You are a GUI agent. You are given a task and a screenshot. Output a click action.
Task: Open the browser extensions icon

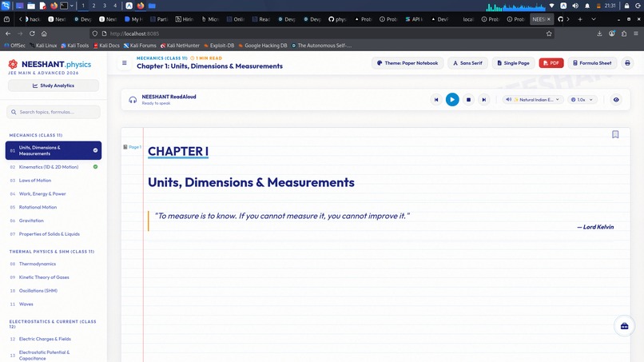[x=624, y=34]
